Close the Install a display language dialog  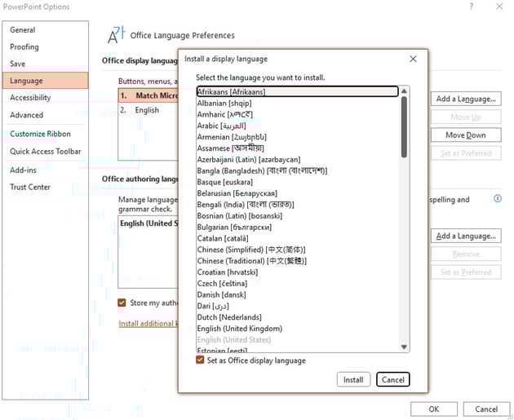coord(413,59)
